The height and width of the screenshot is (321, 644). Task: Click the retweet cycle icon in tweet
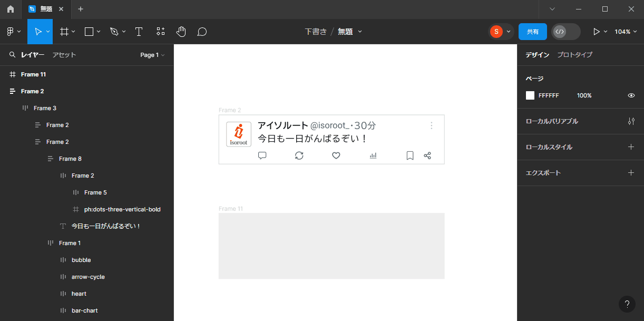pos(299,155)
